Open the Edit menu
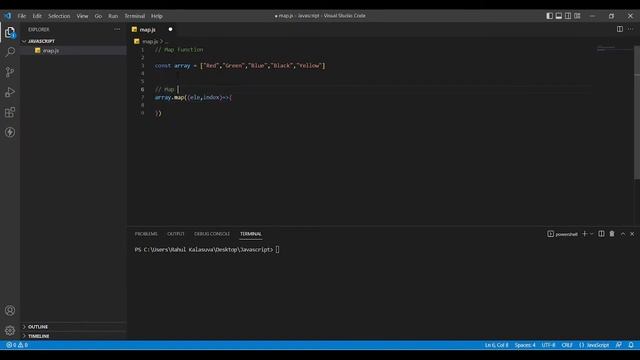Viewport: 640px width, 360px height. (x=37, y=16)
